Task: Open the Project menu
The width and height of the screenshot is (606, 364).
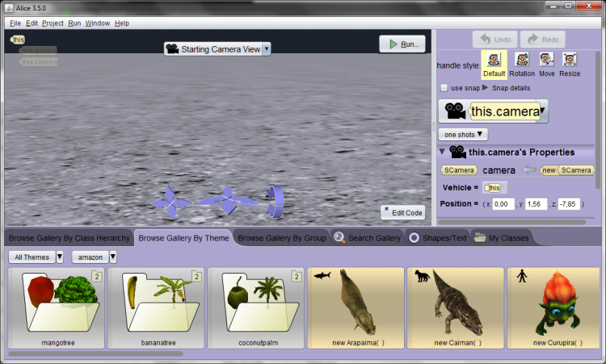Action: (x=53, y=23)
